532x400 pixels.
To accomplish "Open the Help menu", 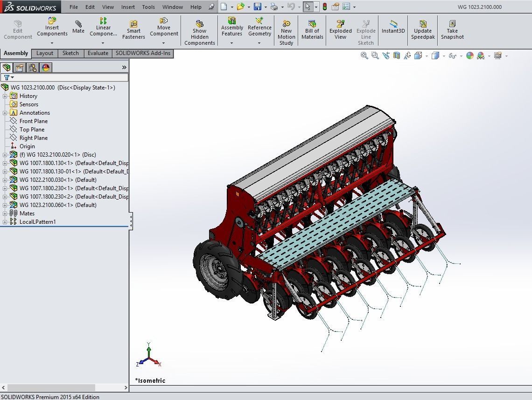I will pos(196,7).
